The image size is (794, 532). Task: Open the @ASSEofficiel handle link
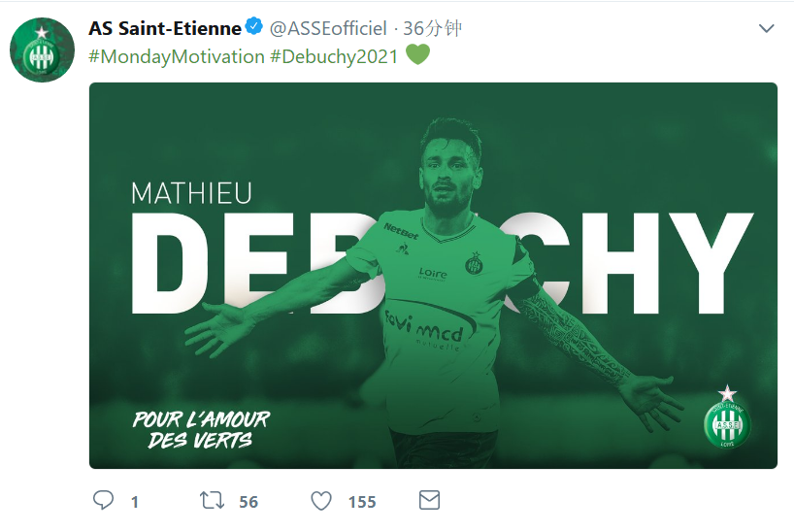pos(327,28)
